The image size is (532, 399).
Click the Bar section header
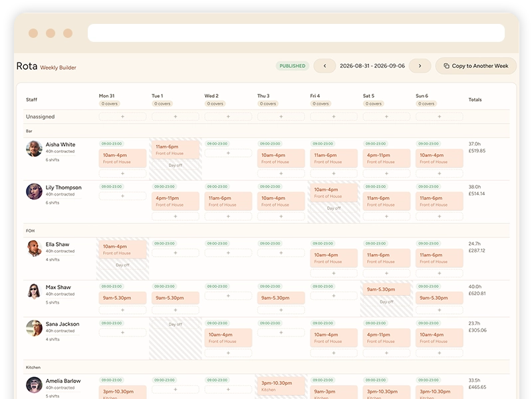pyautogui.click(x=267, y=131)
